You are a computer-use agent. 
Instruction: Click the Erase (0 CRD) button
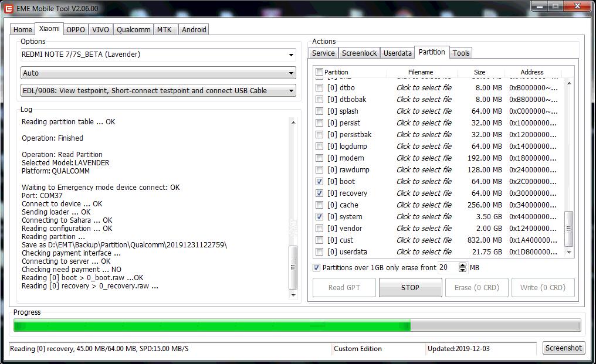[477, 288]
